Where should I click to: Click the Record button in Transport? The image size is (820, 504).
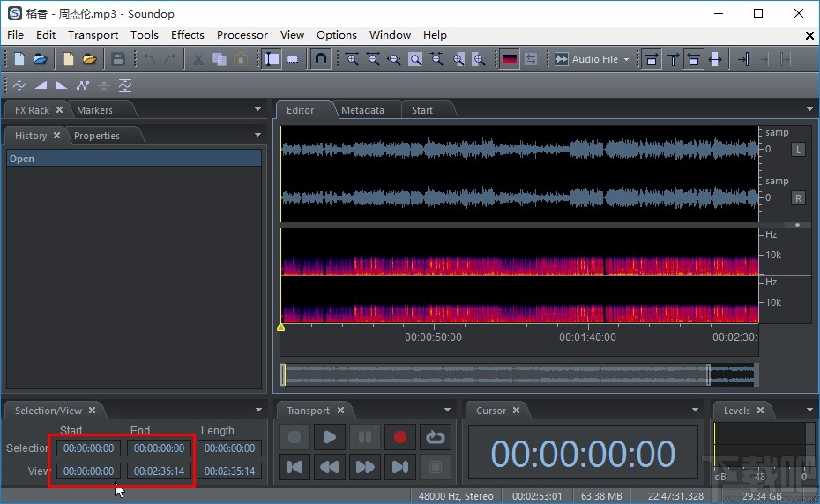400,437
